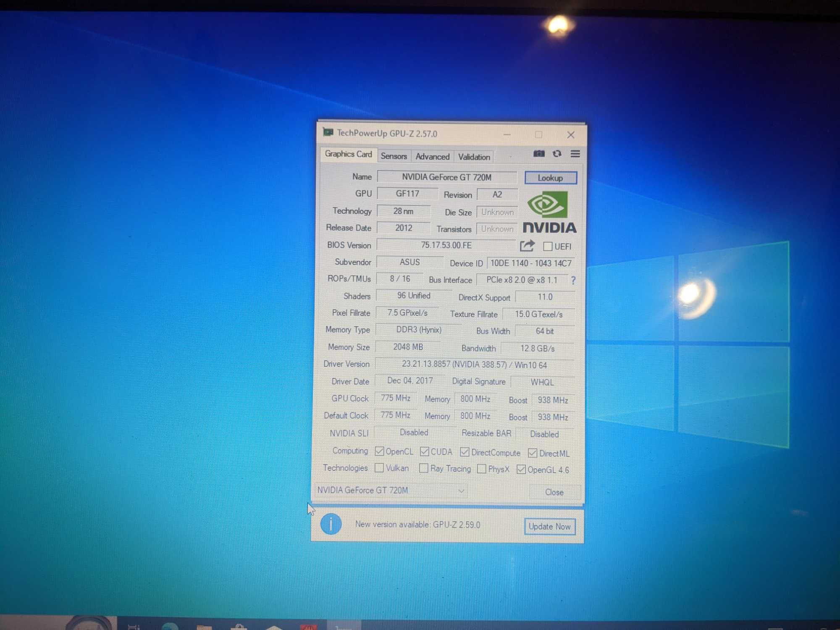This screenshot has height=630, width=840.
Task: Click the BIOS Version field 75.17.53.00.FE
Action: (x=446, y=245)
